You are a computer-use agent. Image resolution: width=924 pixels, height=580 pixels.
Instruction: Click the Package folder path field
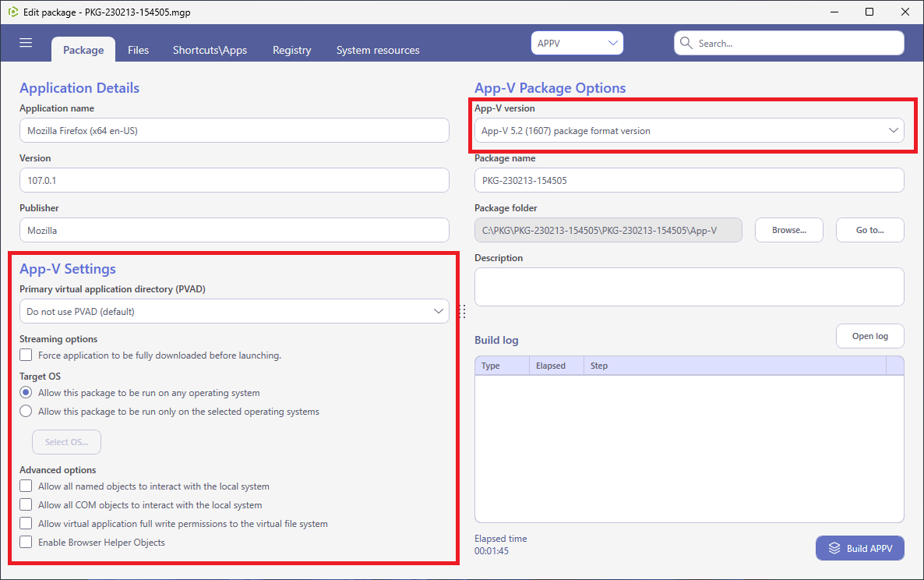tap(608, 230)
